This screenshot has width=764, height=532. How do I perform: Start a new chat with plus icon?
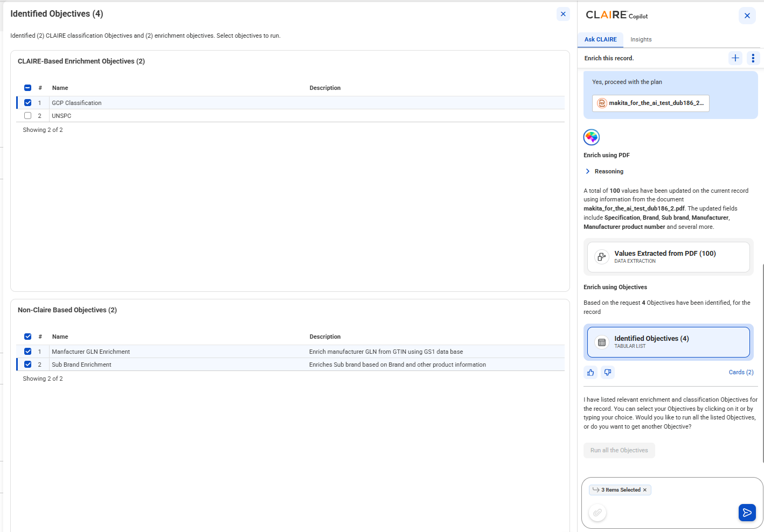[735, 58]
